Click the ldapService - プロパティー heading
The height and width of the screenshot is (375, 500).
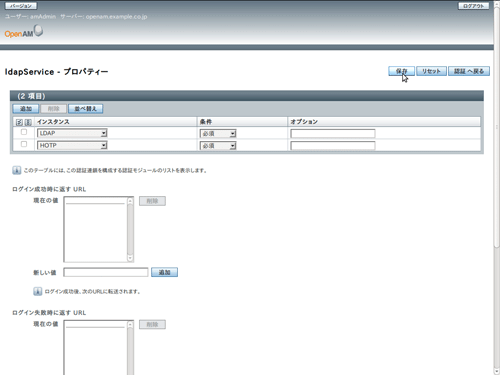coord(56,72)
